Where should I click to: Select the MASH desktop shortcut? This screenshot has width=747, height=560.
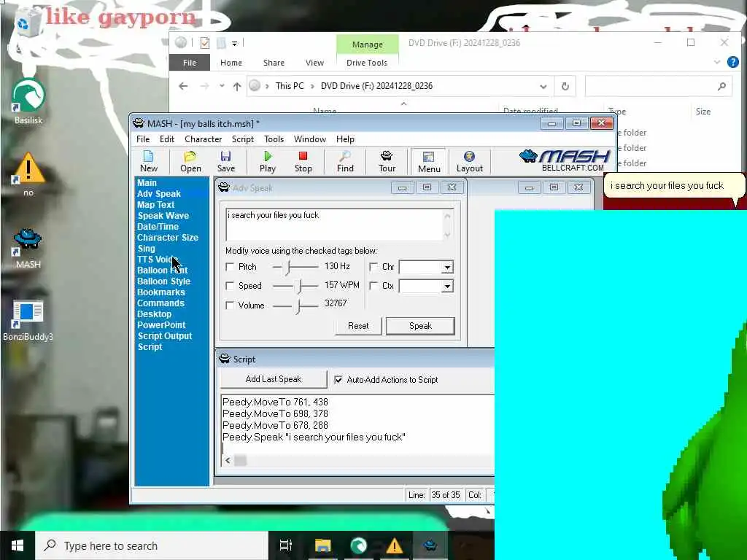(28, 249)
